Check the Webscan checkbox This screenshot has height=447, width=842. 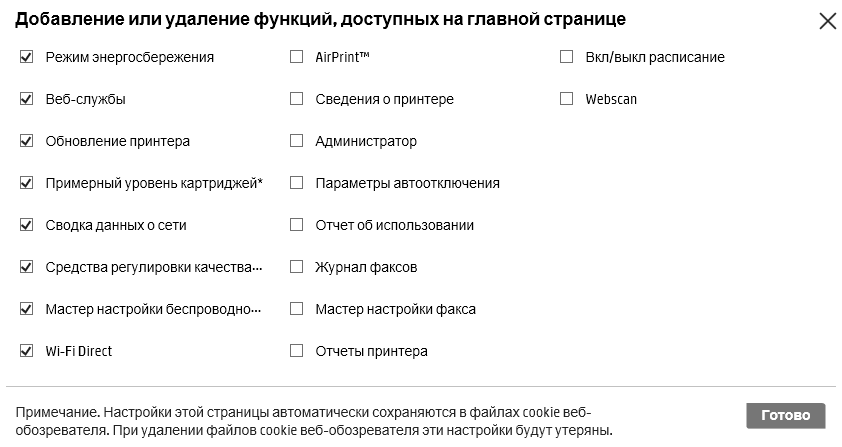[567, 99]
